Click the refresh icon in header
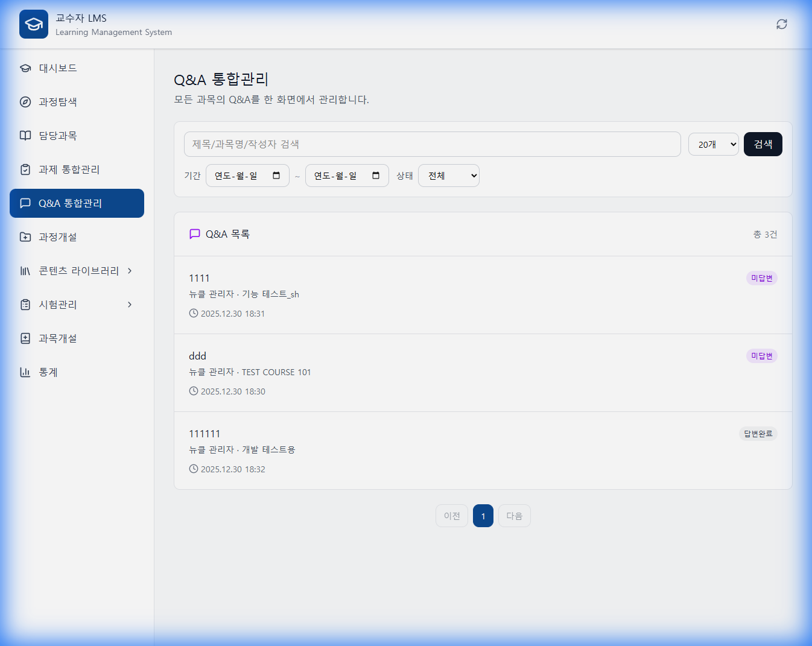This screenshot has height=646, width=812. 781,24
